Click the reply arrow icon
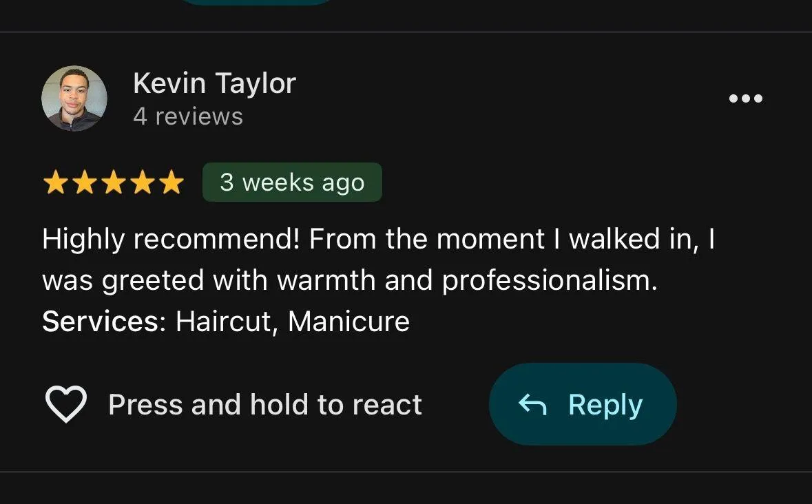The image size is (812, 504). tap(533, 405)
